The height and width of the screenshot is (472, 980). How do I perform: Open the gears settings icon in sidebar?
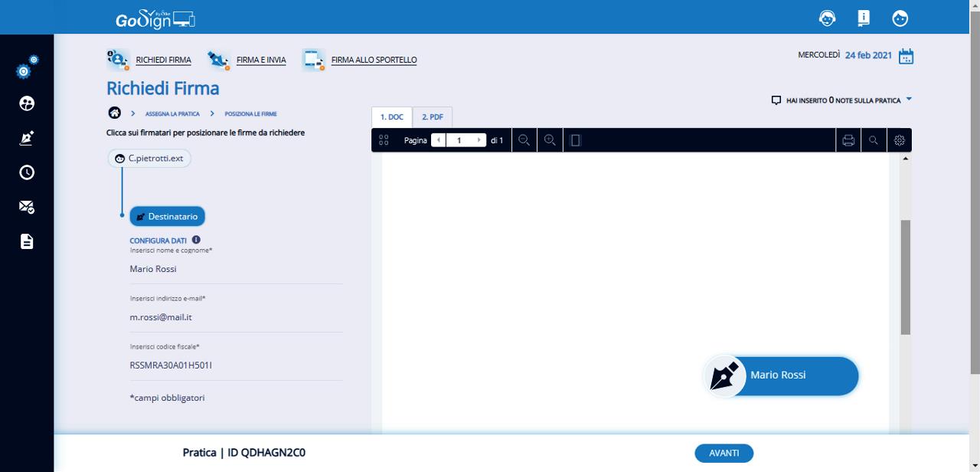27,68
